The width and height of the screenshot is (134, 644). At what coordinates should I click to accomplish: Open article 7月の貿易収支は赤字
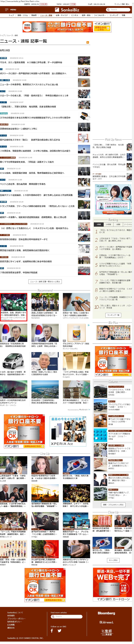(19, 272)
